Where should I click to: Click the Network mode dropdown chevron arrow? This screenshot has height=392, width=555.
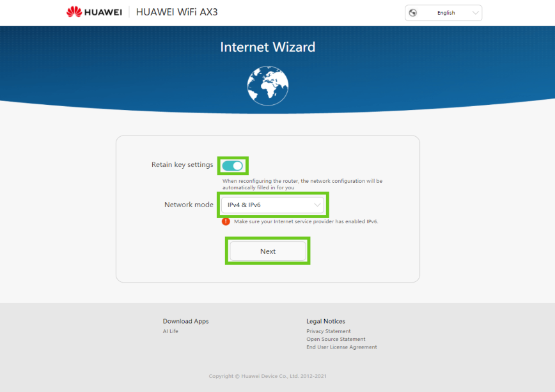317,205
